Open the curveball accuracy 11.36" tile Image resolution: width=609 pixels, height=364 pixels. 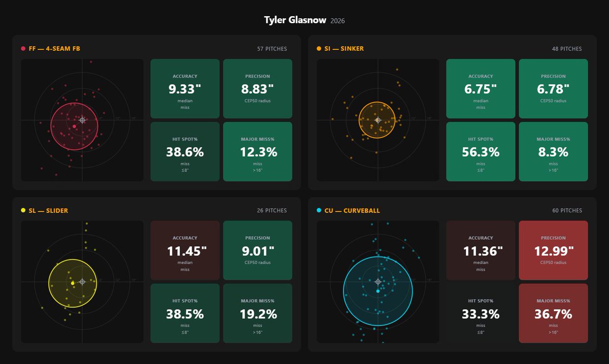(481, 250)
